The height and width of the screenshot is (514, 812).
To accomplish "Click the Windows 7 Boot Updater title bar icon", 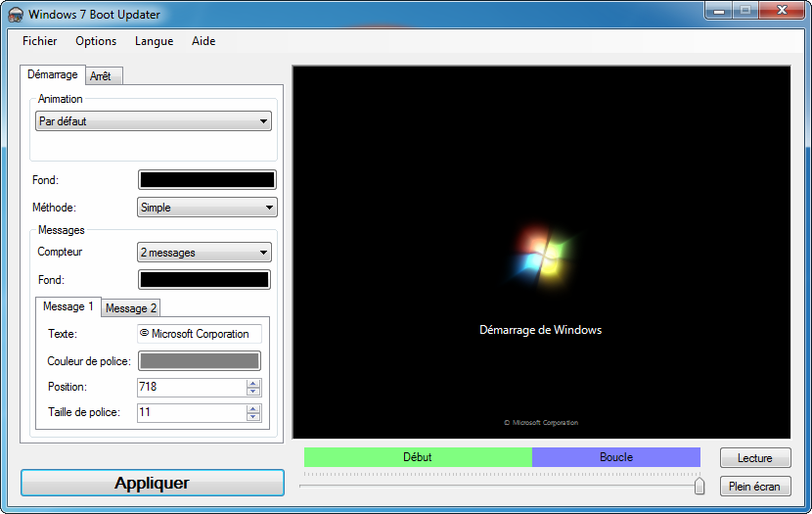I will point(16,15).
